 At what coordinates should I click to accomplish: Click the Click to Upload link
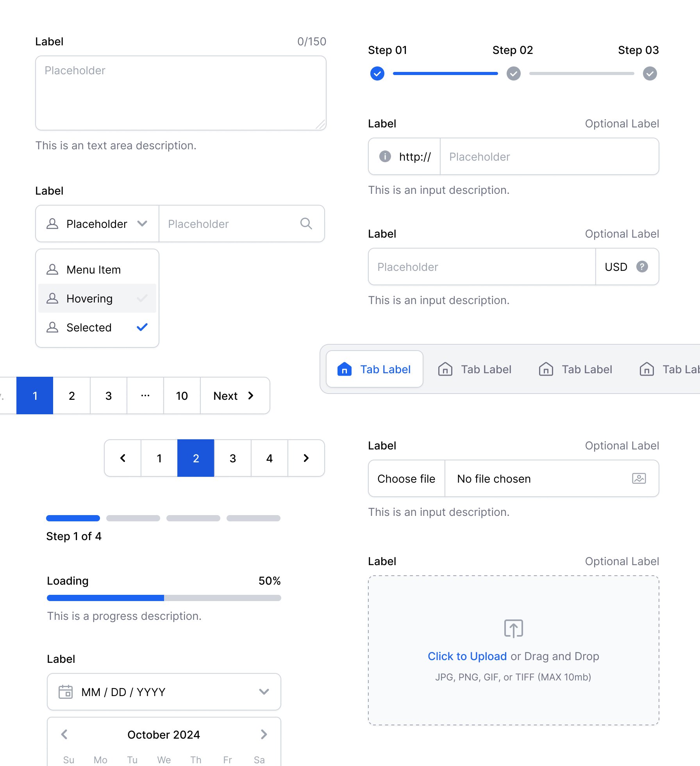click(x=467, y=656)
